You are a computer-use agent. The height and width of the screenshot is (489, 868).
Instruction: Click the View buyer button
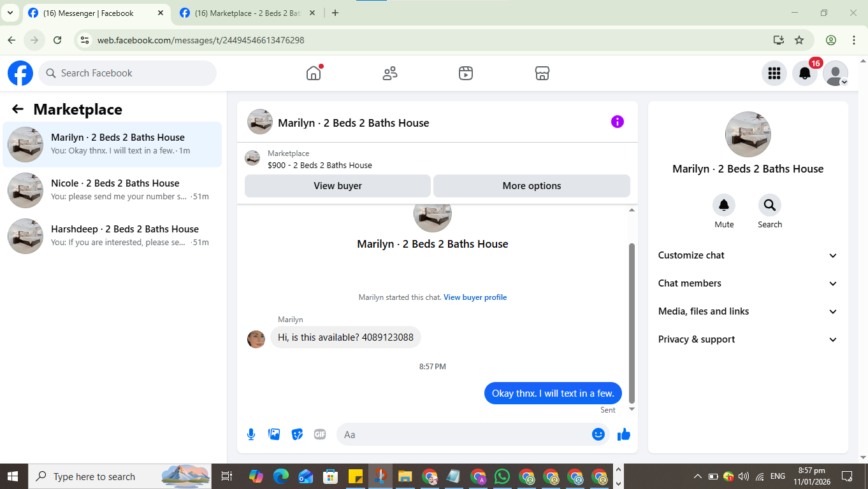[x=338, y=186]
